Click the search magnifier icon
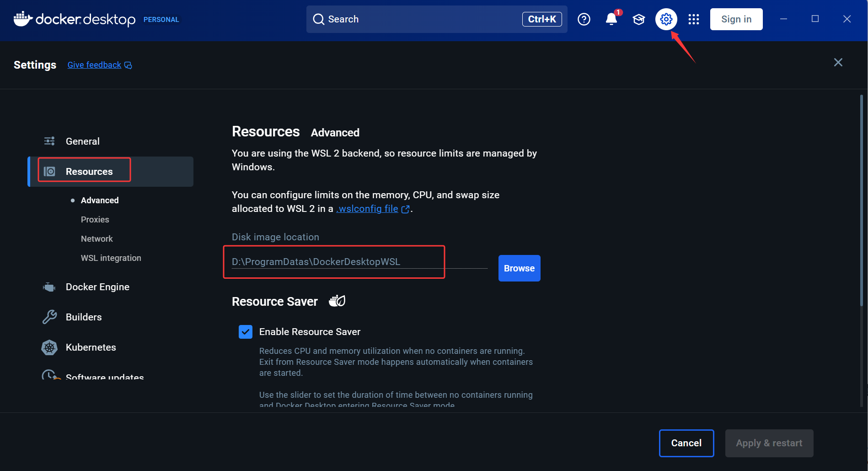The height and width of the screenshot is (471, 868). [318, 19]
